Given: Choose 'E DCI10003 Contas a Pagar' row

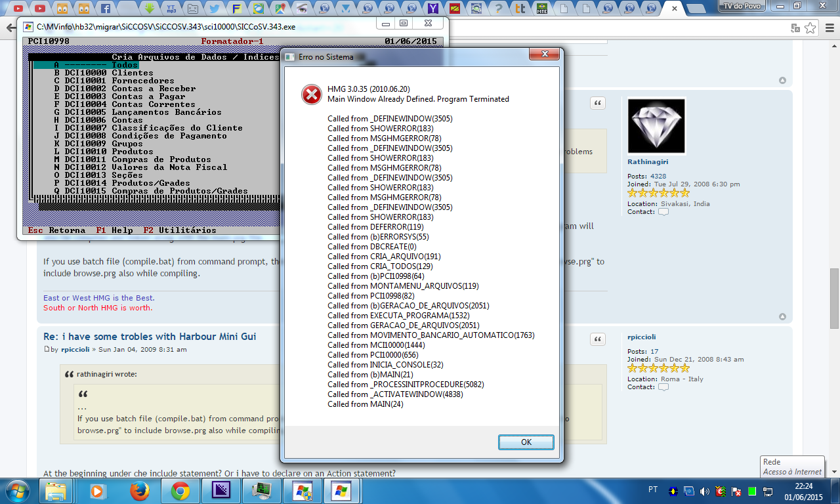Looking at the screenshot, I should pyautogui.click(x=119, y=96).
